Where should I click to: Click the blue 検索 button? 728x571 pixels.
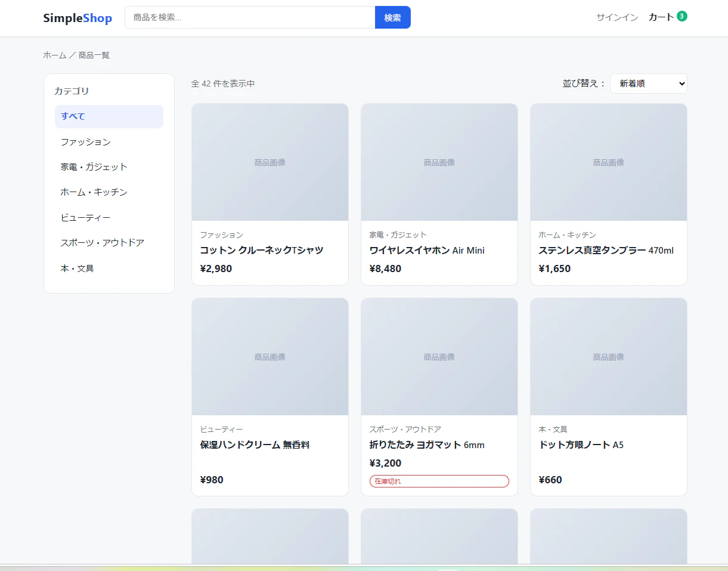coord(393,17)
